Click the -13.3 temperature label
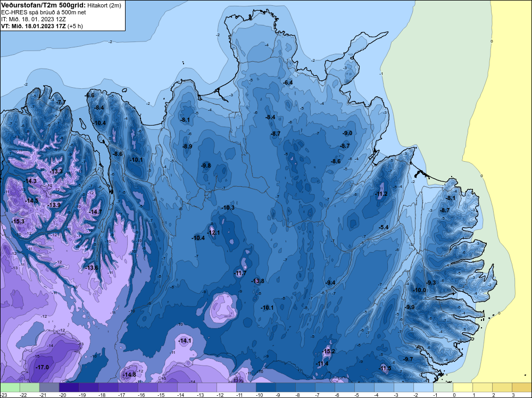The width and height of the screenshot is (532, 398). 56,171
